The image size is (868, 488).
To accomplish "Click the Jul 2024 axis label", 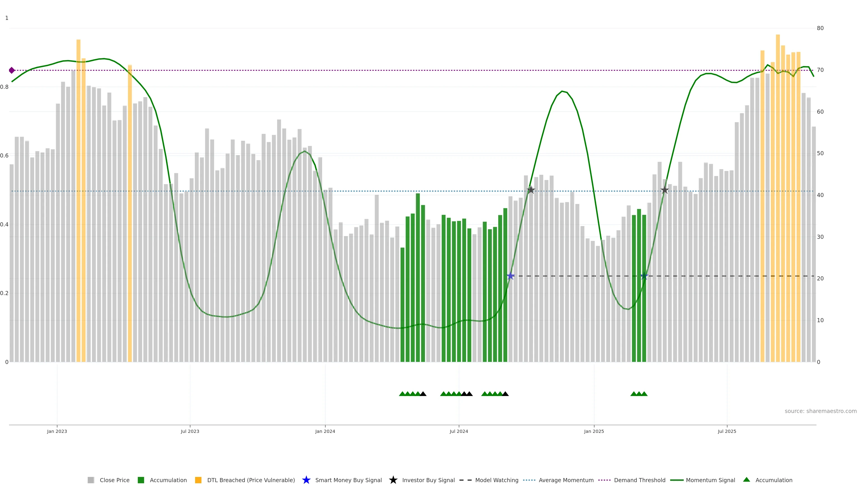I will [x=459, y=432].
